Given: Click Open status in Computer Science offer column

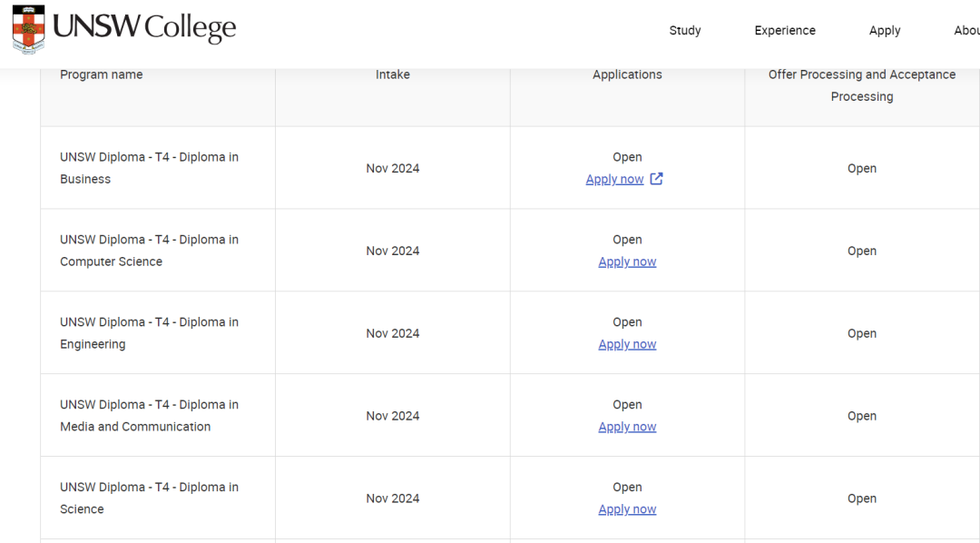Looking at the screenshot, I should (862, 251).
